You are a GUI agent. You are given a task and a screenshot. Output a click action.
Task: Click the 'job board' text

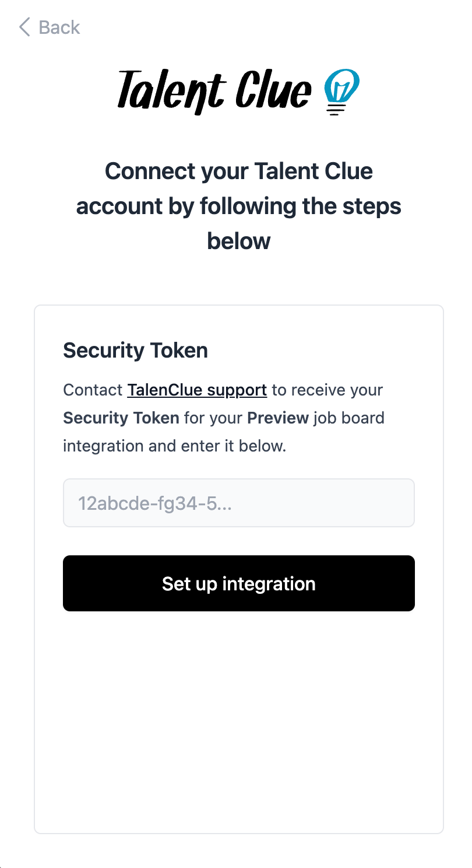pyautogui.click(x=348, y=418)
